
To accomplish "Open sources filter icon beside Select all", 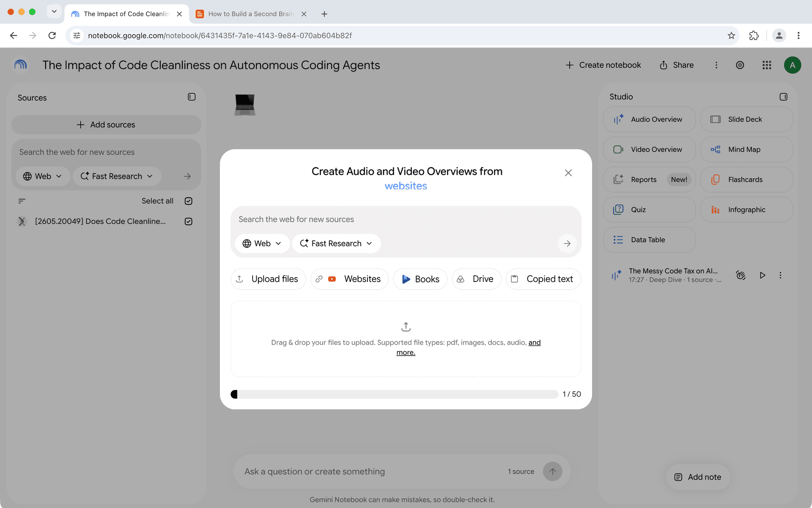I will tap(22, 201).
